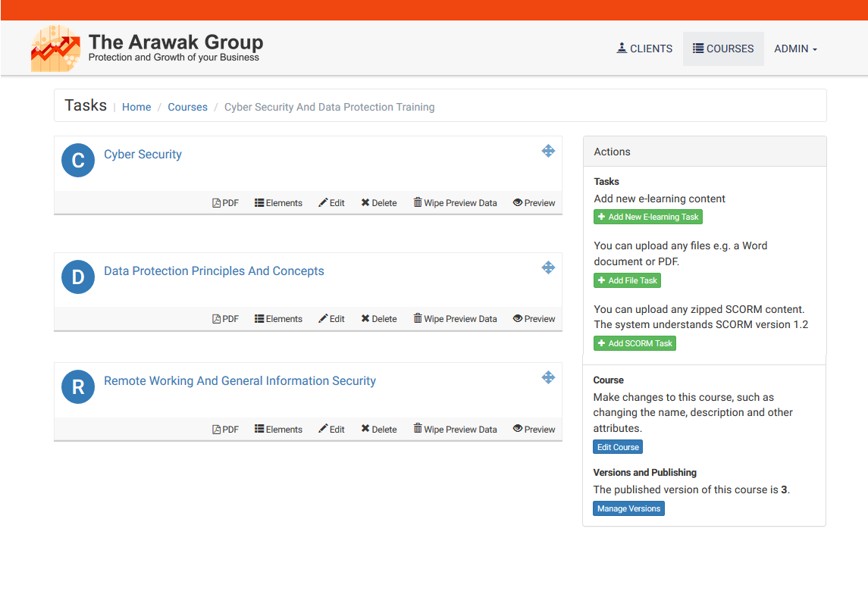This screenshot has height=616, width=868.
Task: Click the Actions panel header
Action: point(705,152)
